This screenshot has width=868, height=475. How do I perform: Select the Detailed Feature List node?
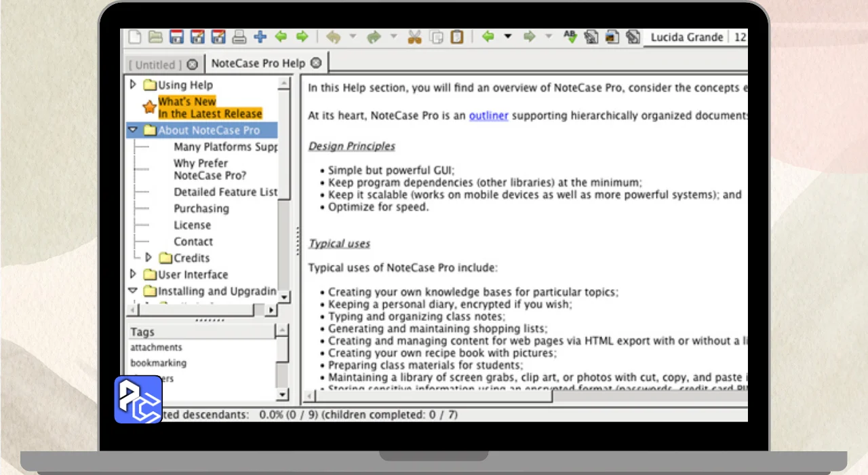[225, 192]
